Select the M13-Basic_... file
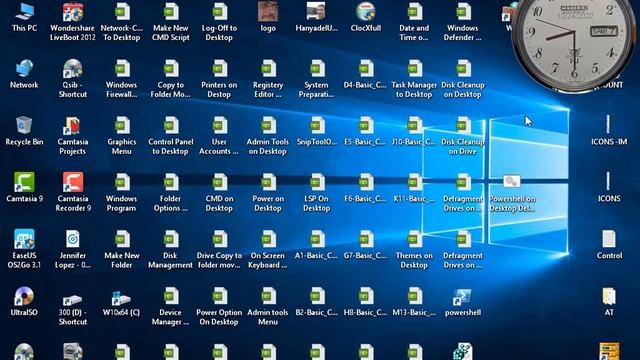Image resolution: width=640 pixels, height=360 pixels. click(414, 296)
